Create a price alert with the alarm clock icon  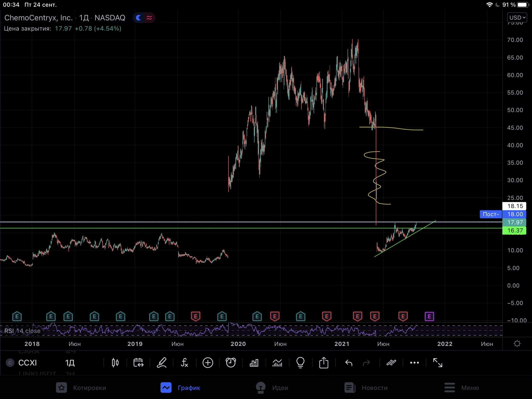(x=231, y=363)
